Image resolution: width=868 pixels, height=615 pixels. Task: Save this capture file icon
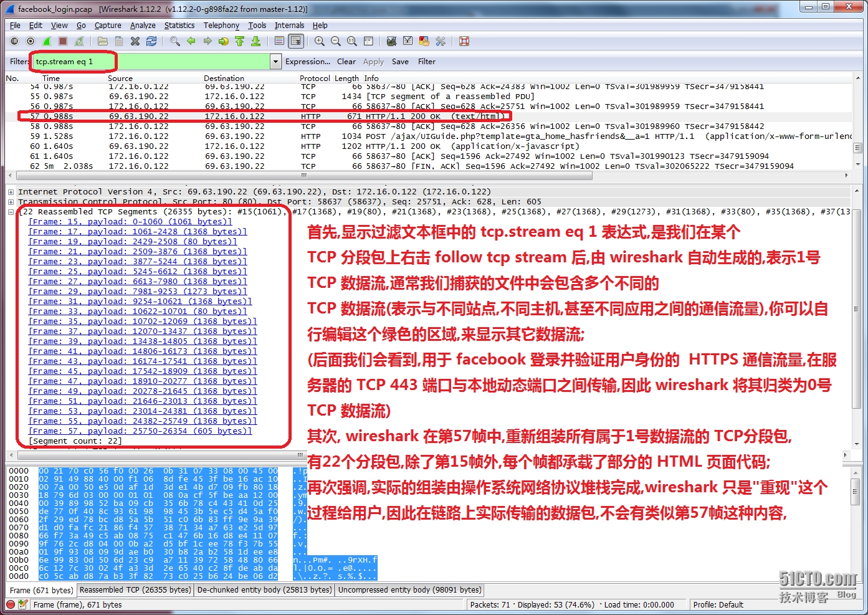click(x=119, y=41)
